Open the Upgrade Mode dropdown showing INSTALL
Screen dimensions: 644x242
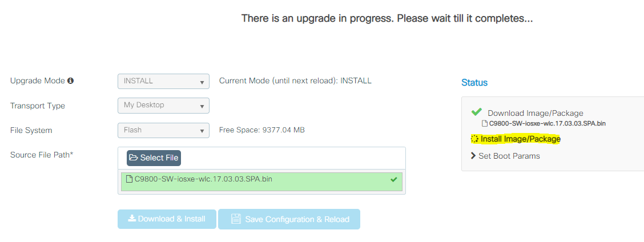pos(163,81)
